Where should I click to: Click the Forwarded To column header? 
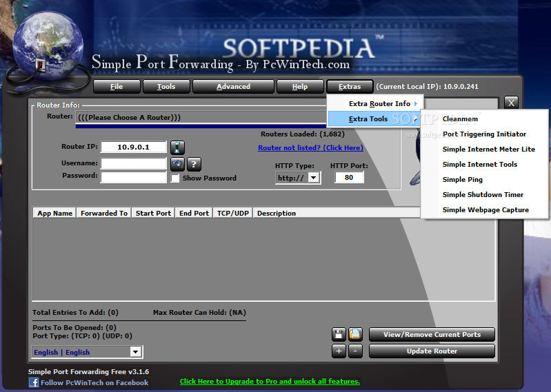[104, 213]
